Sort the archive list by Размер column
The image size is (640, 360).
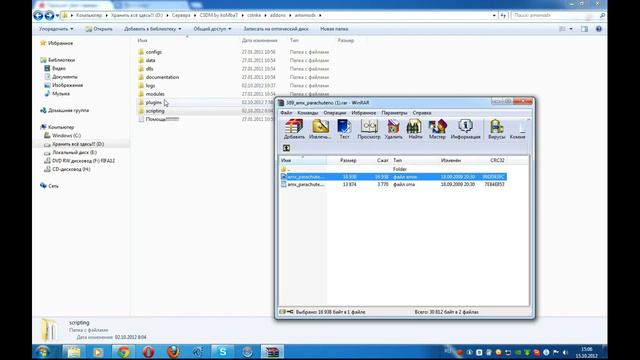tap(348, 160)
